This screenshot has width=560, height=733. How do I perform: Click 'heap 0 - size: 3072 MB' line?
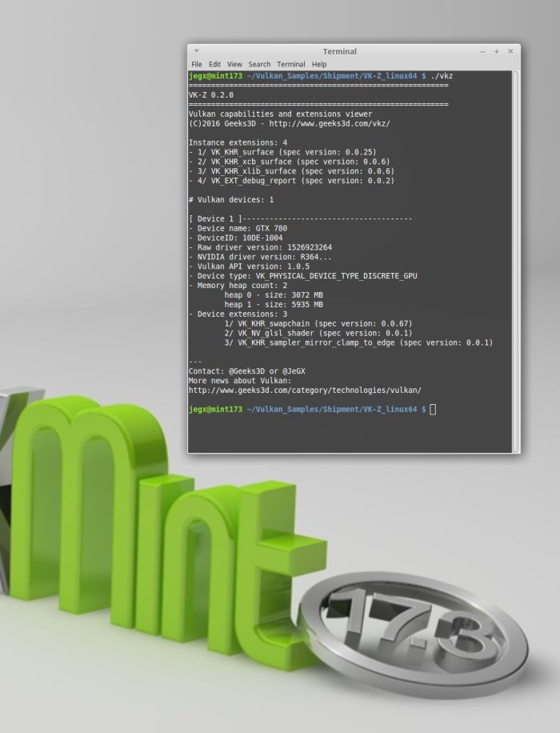(274, 295)
